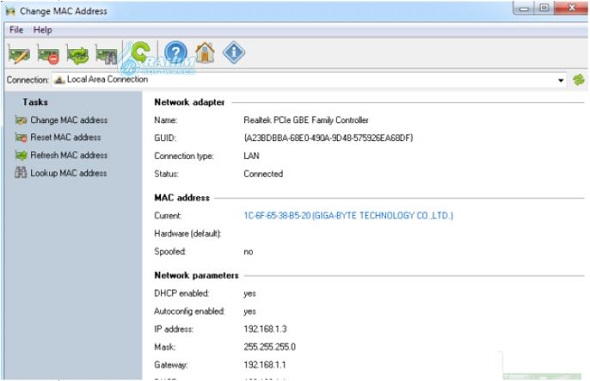This screenshot has width=590, height=381.
Task: Choose Reset MAC address task
Action: click(58, 137)
